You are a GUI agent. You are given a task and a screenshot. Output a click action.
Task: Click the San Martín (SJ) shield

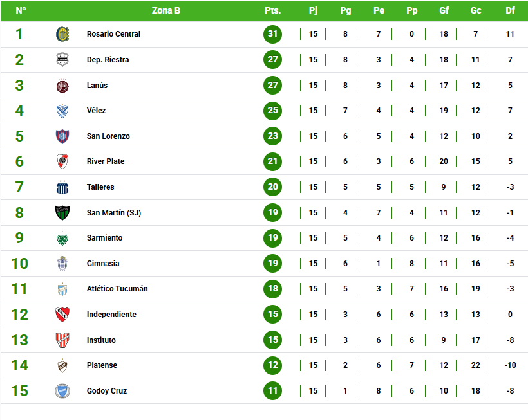(x=62, y=213)
